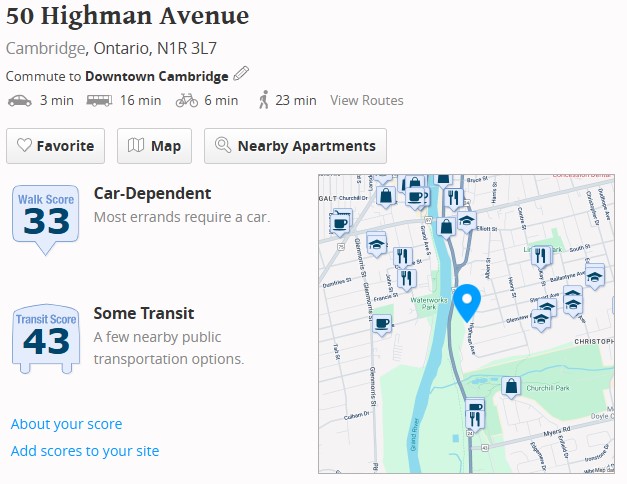Click Add scores to your site
Screen dimensions: 627x484
click(x=85, y=451)
